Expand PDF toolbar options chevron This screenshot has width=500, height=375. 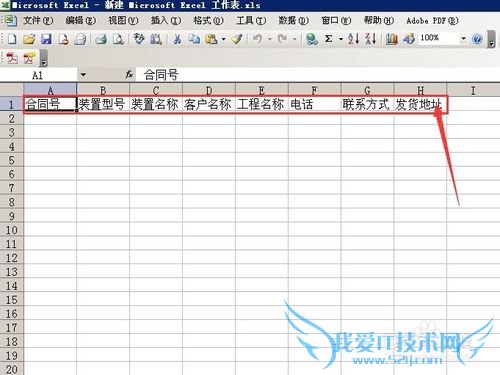(43, 58)
